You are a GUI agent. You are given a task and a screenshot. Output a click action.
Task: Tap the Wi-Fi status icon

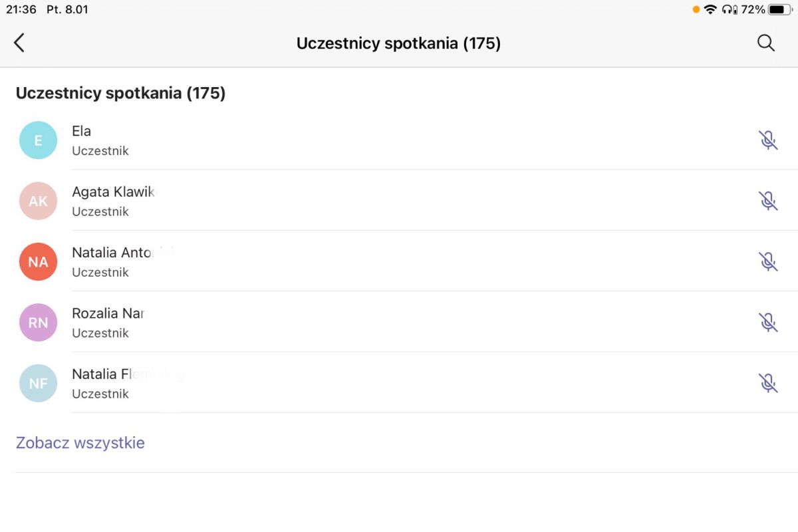710,10
